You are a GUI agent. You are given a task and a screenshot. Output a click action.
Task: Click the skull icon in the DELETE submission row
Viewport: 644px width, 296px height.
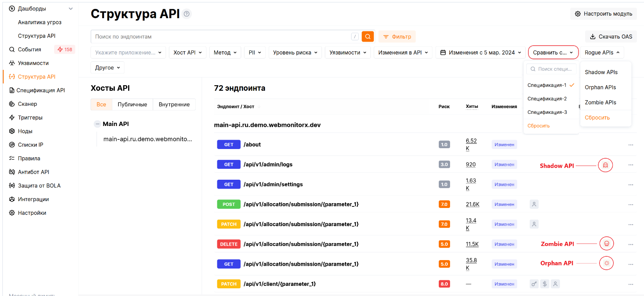[606, 244]
